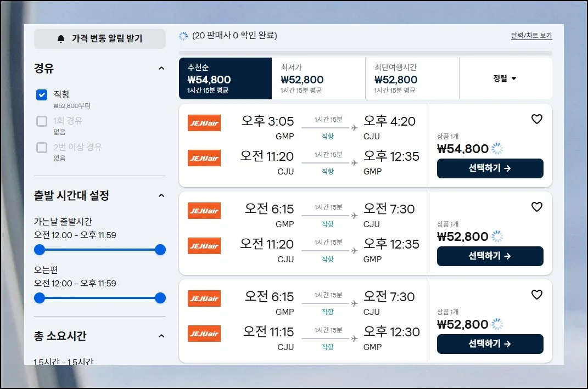Screen dimensions: 588x389
Task: Click the loading spinner beside 20 판매사
Action: coord(183,36)
